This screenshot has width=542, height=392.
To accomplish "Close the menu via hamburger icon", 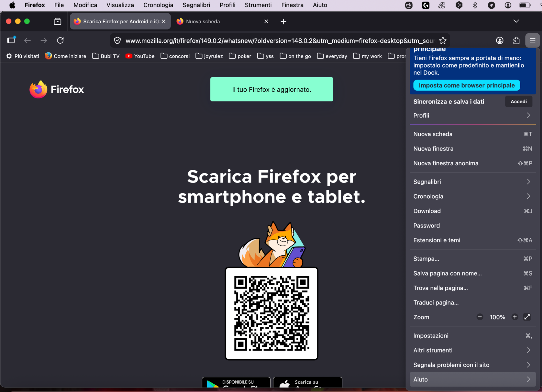I will click(x=532, y=40).
